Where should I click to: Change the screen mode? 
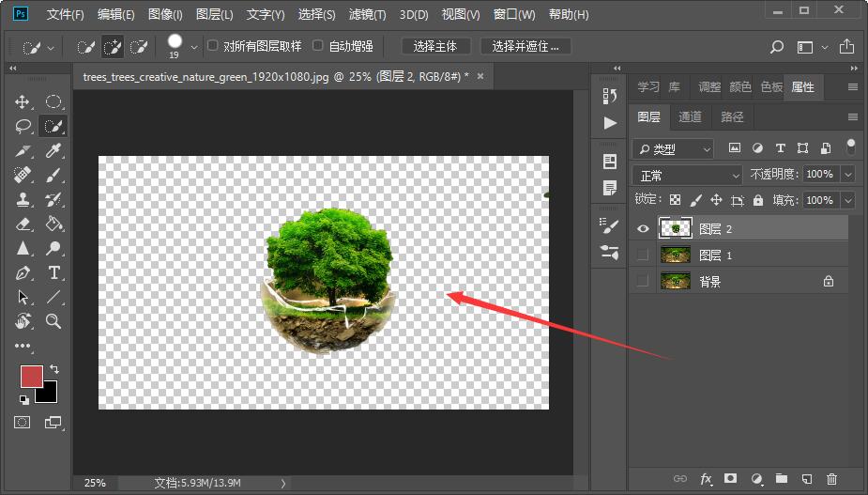(53, 423)
